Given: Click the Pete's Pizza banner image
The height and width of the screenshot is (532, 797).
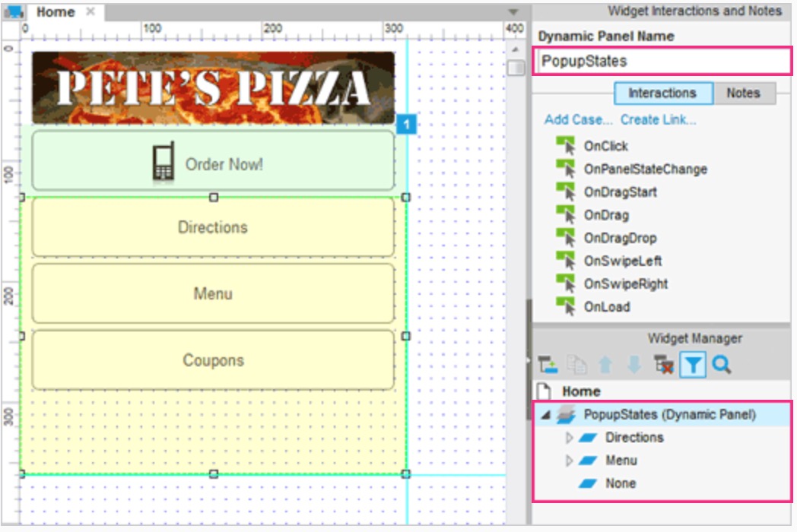Looking at the screenshot, I should pos(213,87).
